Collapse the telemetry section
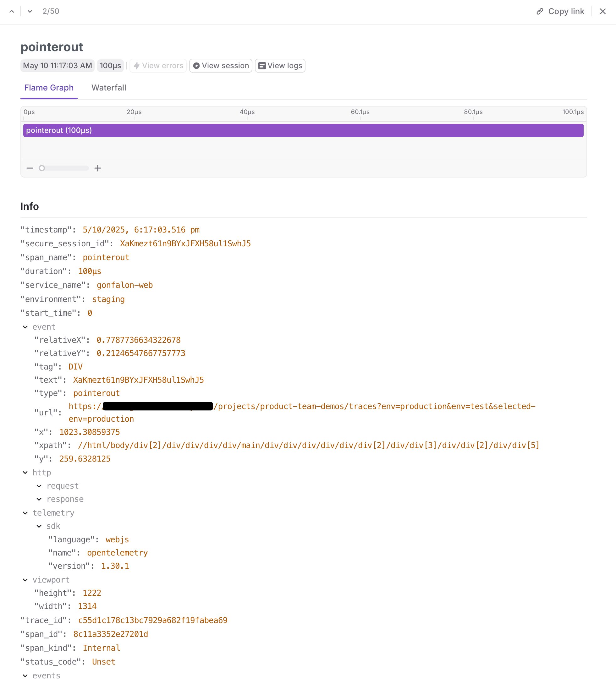Screen dimensions: 616x690 coord(25,513)
